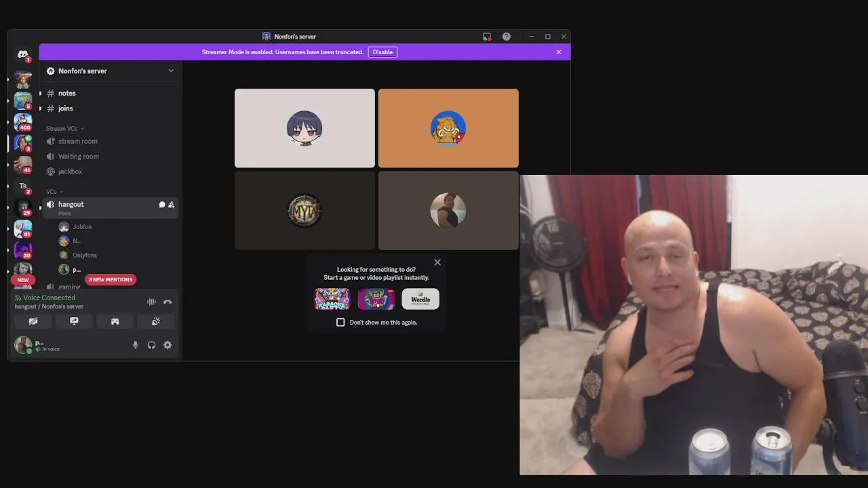Close 'Looking for something to do?' popup
Screen dimensions: 868x488
point(437,262)
